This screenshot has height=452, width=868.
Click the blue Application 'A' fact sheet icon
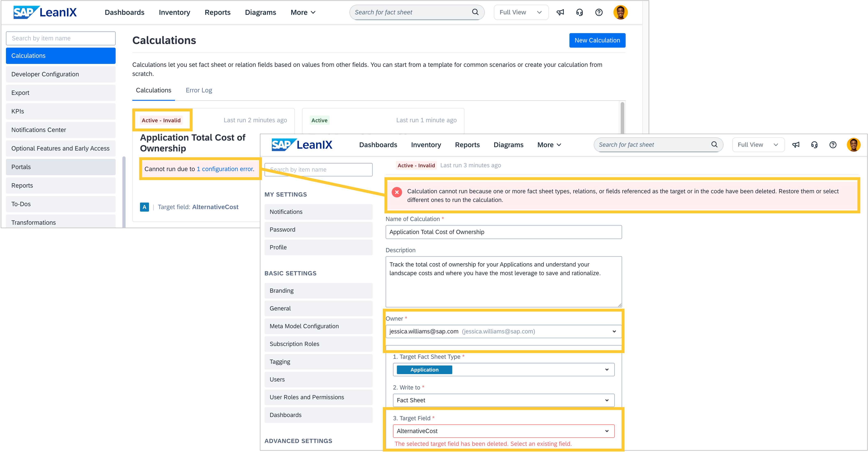tap(144, 207)
